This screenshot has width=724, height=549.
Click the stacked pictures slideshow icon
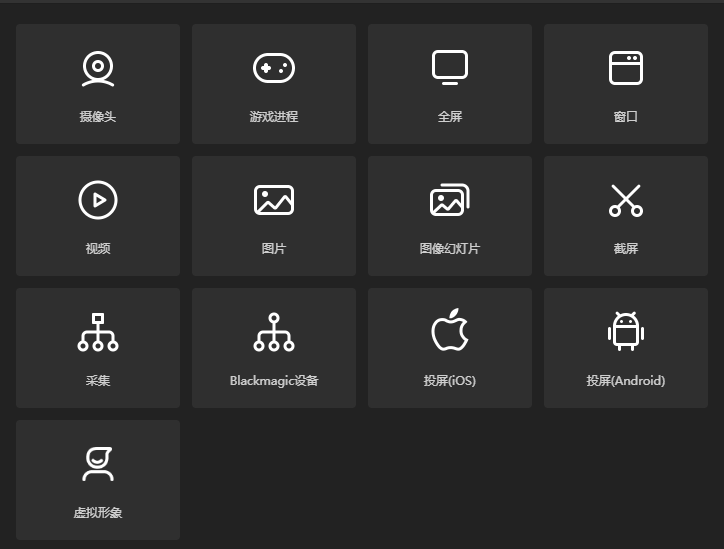(x=450, y=200)
